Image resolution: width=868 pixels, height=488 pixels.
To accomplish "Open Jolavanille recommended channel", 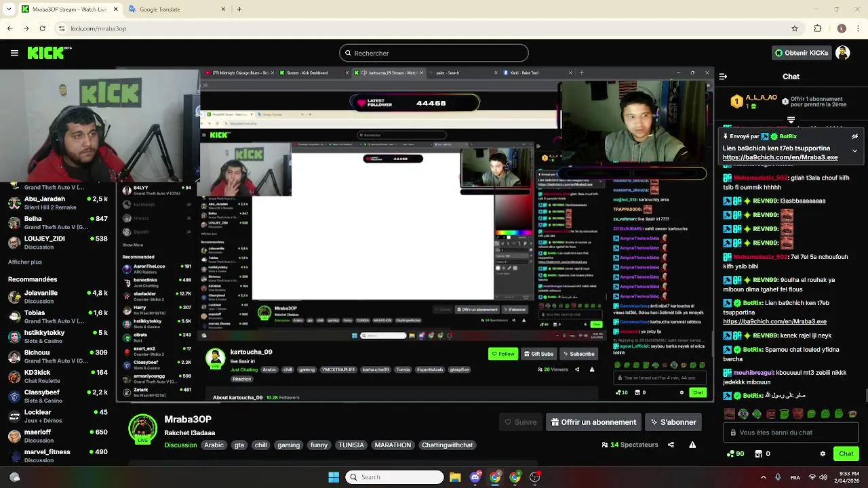I will (x=57, y=297).
